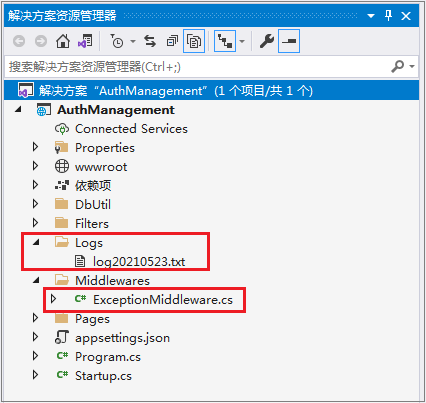Image resolution: width=426 pixels, height=403 pixels.
Task: Click the auto-hide pin icon in title bar
Action: pos(388,15)
